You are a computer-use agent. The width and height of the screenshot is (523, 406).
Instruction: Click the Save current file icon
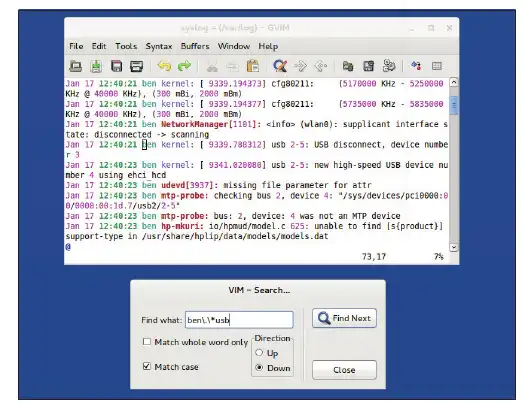[96, 66]
